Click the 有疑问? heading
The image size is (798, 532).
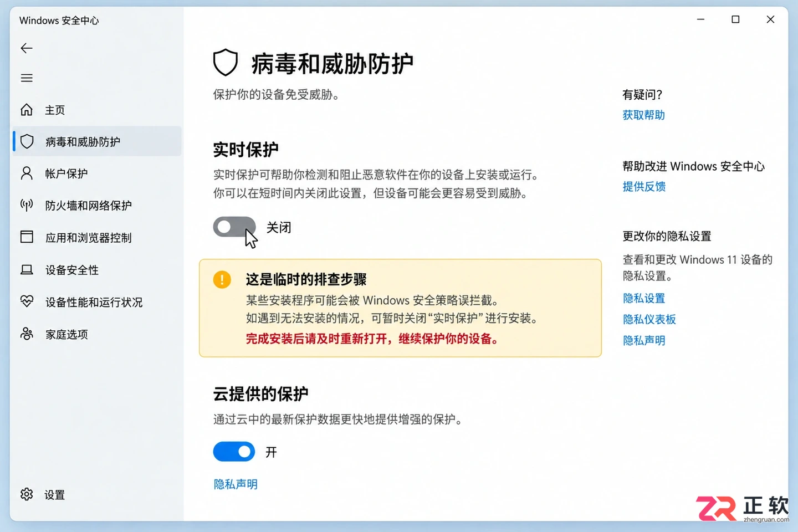[x=642, y=95]
